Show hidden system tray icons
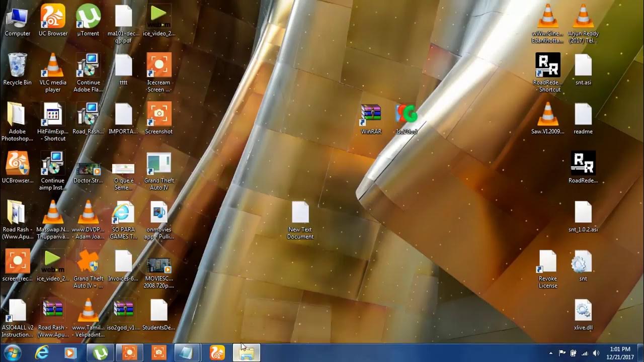Screen dimensions: 644x362 pyautogui.click(x=550, y=353)
